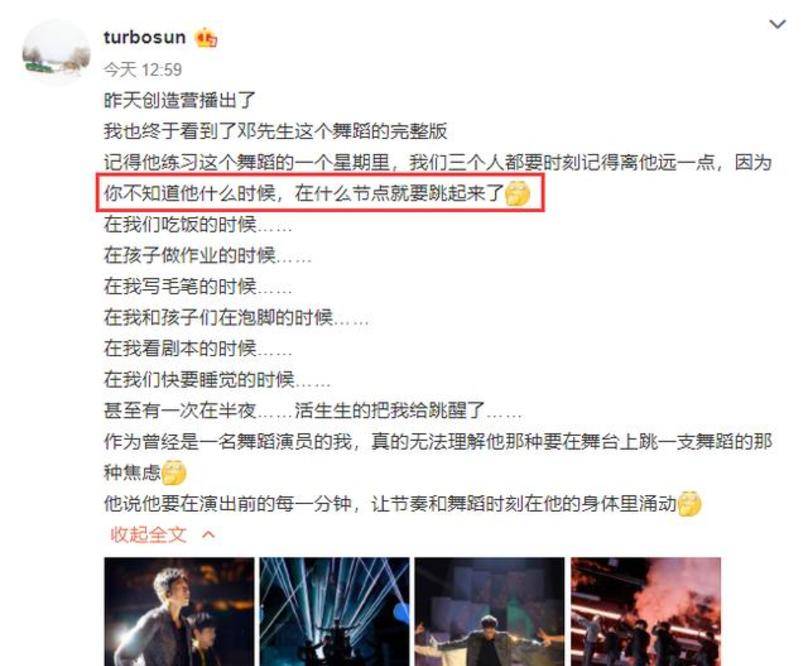Viewport: 808px width, 666px height.
Task: Click the up arrow next to 收起全文
Action: (x=208, y=535)
